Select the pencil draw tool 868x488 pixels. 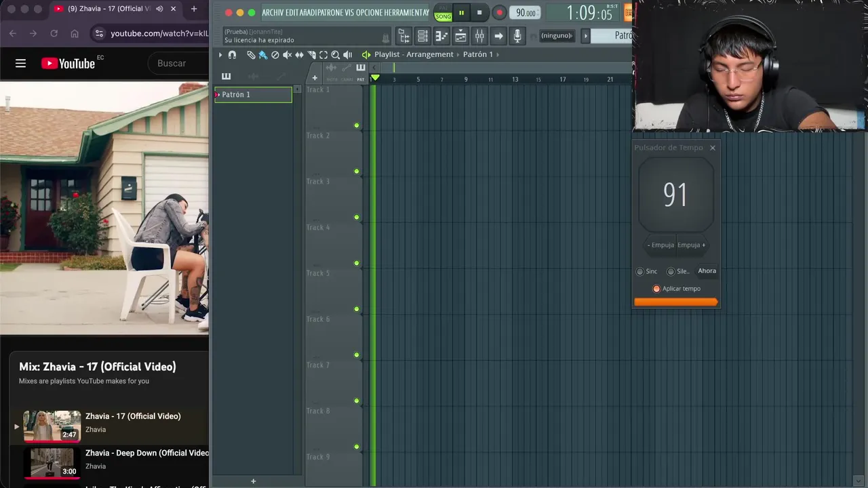251,55
